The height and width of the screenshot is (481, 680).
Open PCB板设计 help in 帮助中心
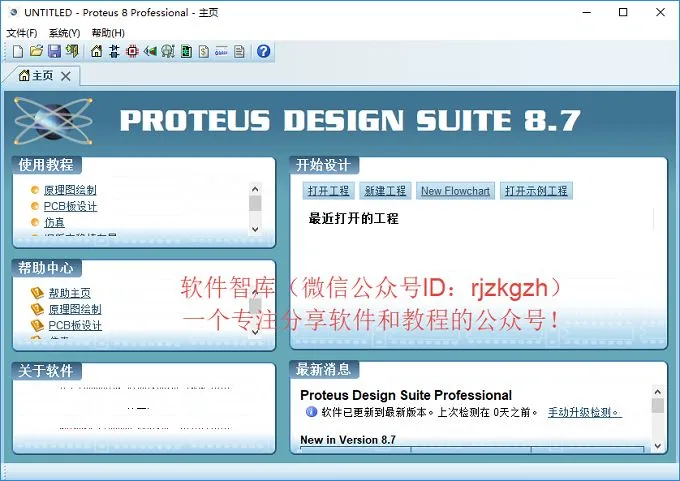[75, 325]
